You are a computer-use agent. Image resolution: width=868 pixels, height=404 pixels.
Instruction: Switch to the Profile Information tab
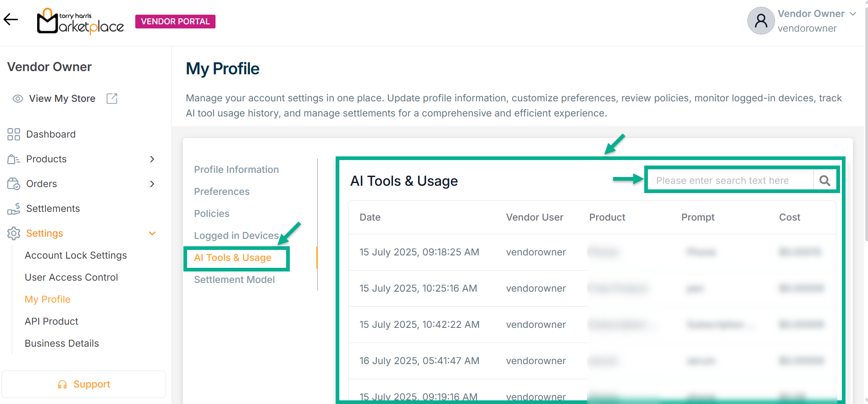(236, 170)
